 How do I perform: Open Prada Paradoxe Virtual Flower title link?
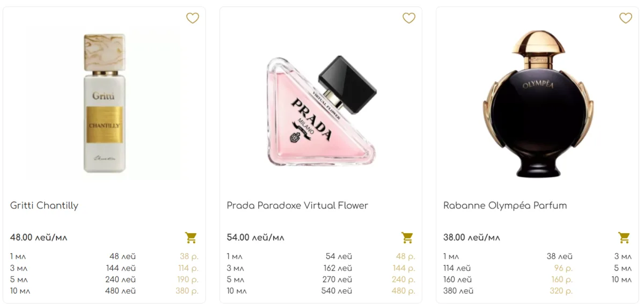[x=297, y=206]
